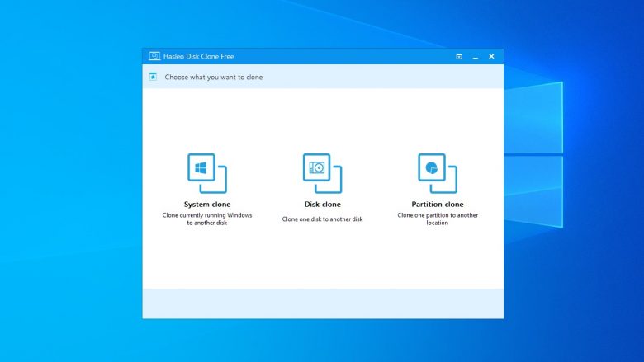Click the "Partition clone" label
The width and height of the screenshot is (644, 362).
pos(438,205)
